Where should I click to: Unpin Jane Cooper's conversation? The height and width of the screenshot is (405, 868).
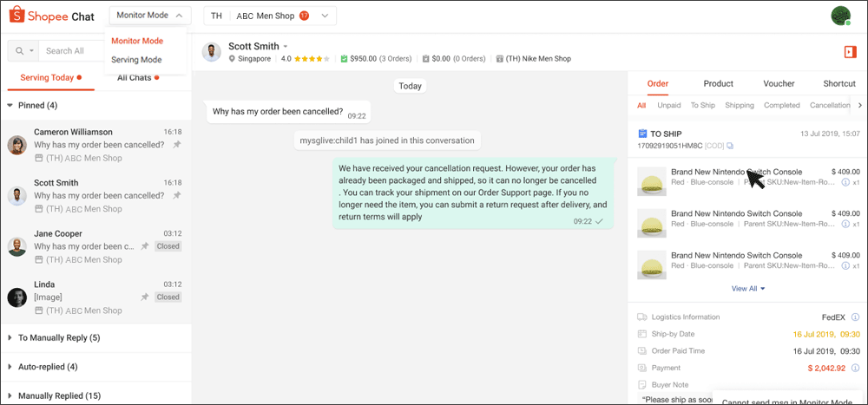(145, 246)
